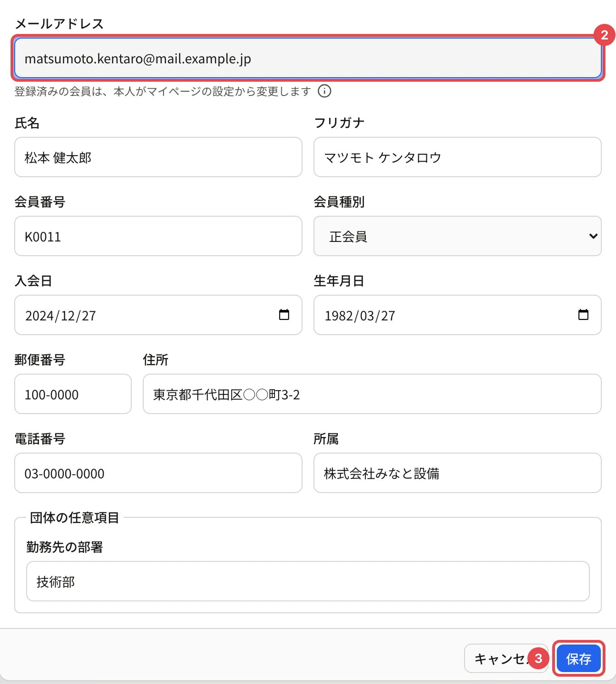The image size is (616, 684).
Task: Click the 電話番号 label
Action: point(40,439)
